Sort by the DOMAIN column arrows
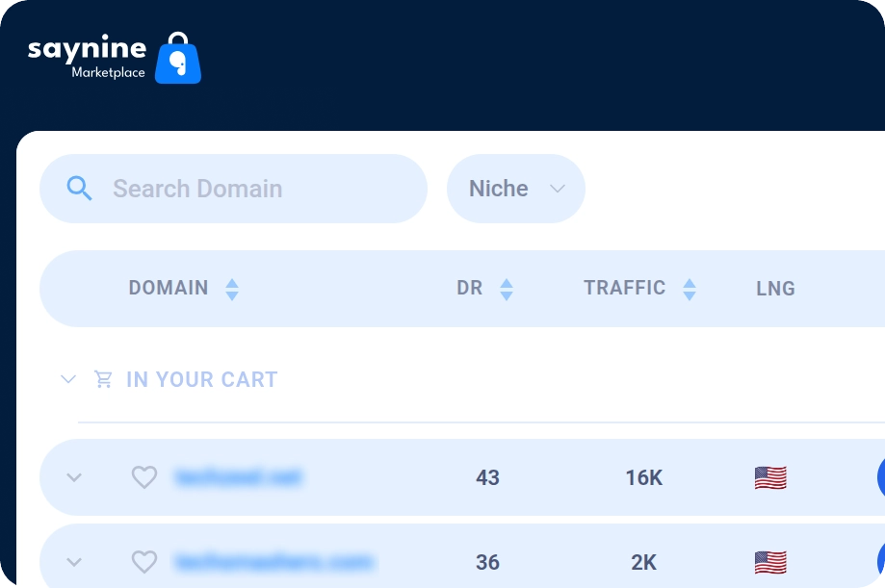This screenshot has width=885, height=588. [232, 288]
